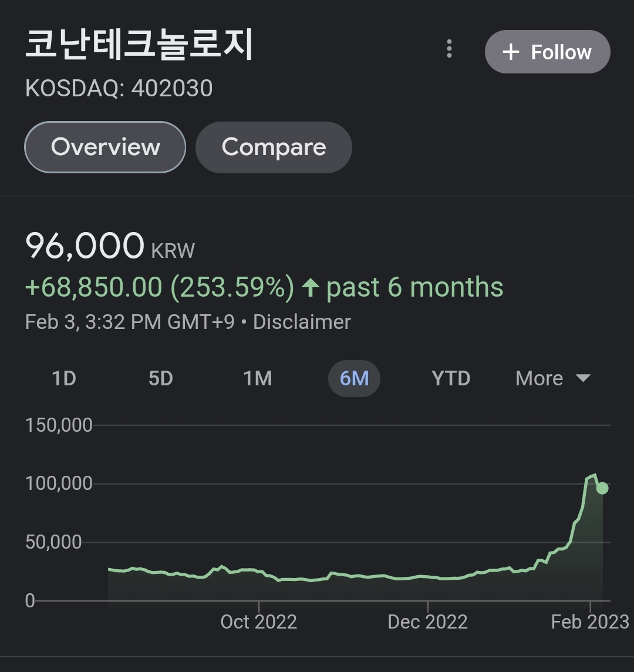Screen dimensions: 634x672
Task: Click the Feb 3, 3:32 PM timestamp
Action: 130,322
